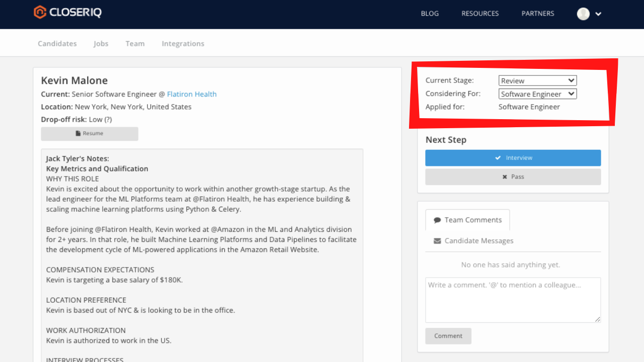Viewport: 644px width, 362px height.
Task: Click the X icon on Pass button
Action: point(505,177)
